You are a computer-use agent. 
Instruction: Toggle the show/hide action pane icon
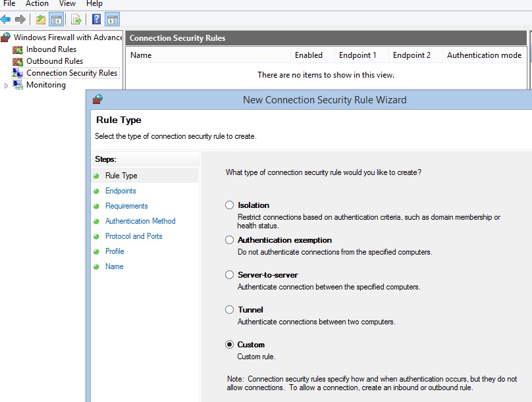pyautogui.click(x=113, y=19)
